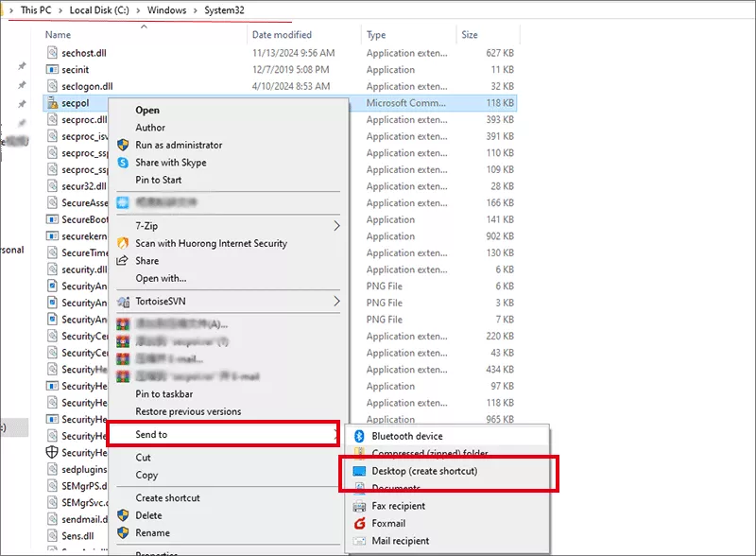The width and height of the screenshot is (756, 556).
Task: Click the Fax recipient icon
Action: point(359,506)
